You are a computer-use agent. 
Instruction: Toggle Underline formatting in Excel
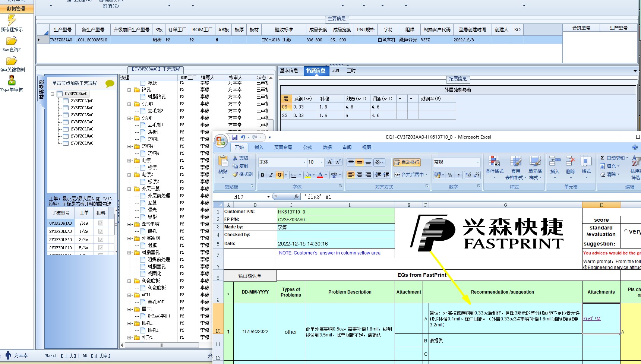pos(279,175)
